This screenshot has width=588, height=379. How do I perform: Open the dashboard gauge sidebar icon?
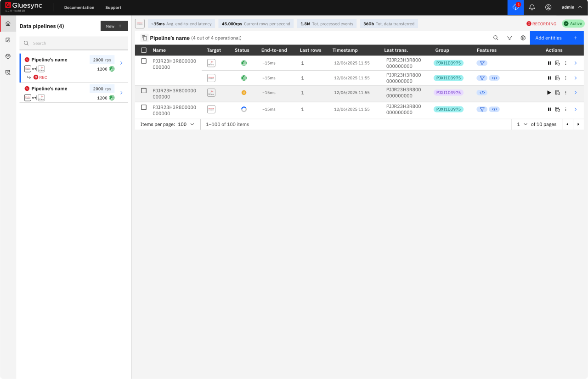(8, 56)
